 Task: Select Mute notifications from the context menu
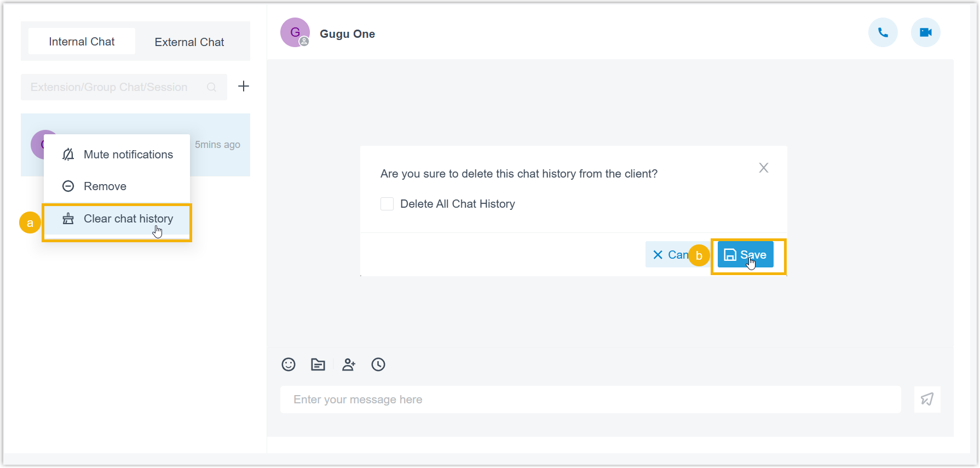coord(117,155)
